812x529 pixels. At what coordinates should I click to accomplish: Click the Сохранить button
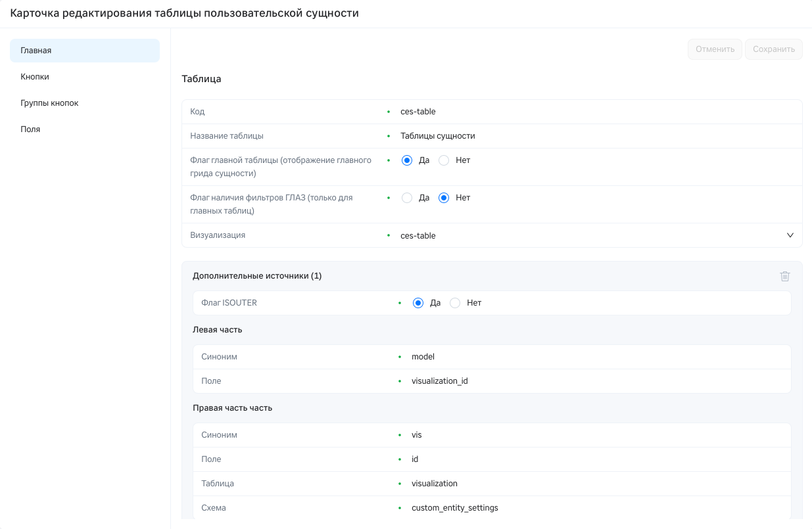click(x=774, y=49)
